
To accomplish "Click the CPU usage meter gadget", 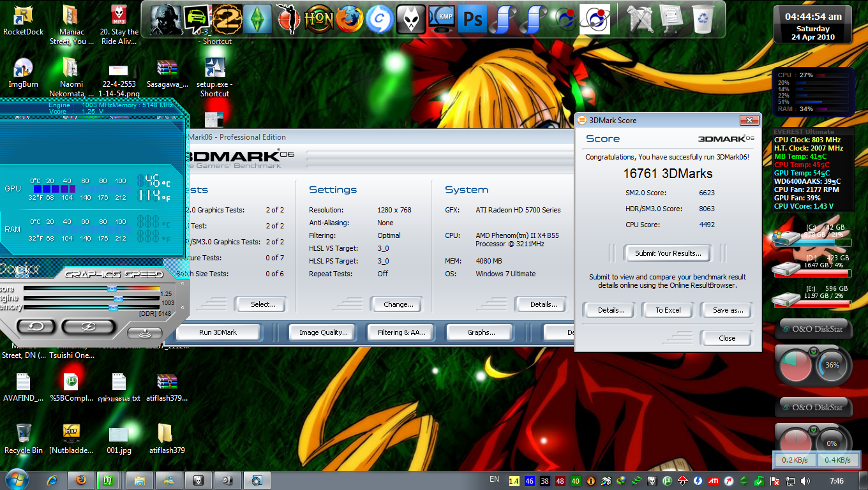I will 813,93.
